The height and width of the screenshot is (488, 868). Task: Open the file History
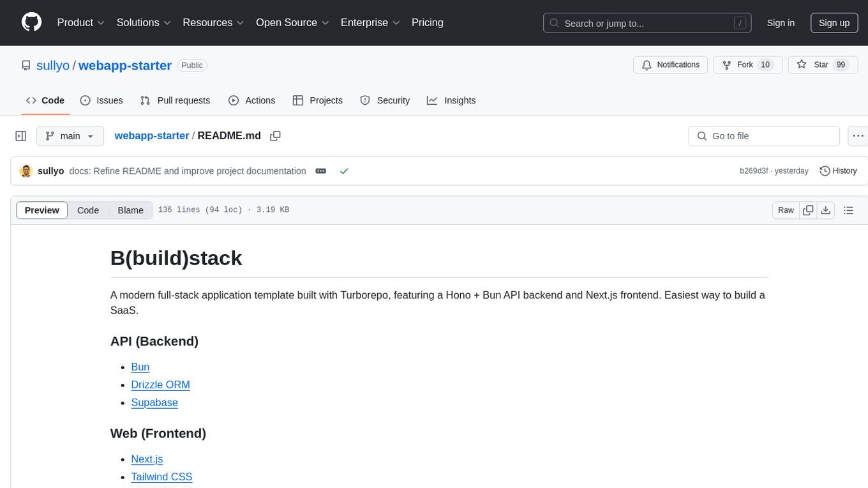tap(838, 171)
